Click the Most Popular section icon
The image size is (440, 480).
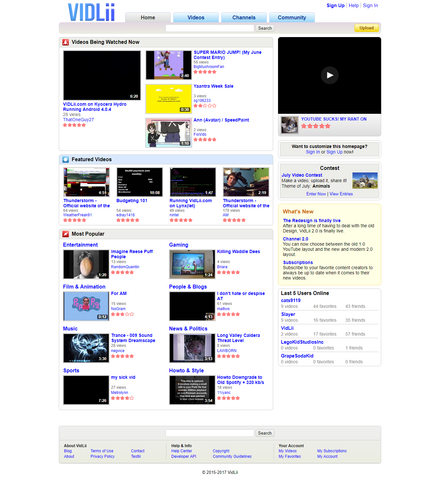coord(66,234)
